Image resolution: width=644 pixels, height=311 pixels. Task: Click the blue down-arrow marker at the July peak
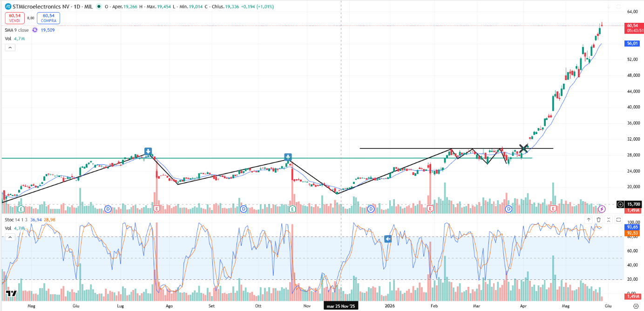[x=148, y=151]
